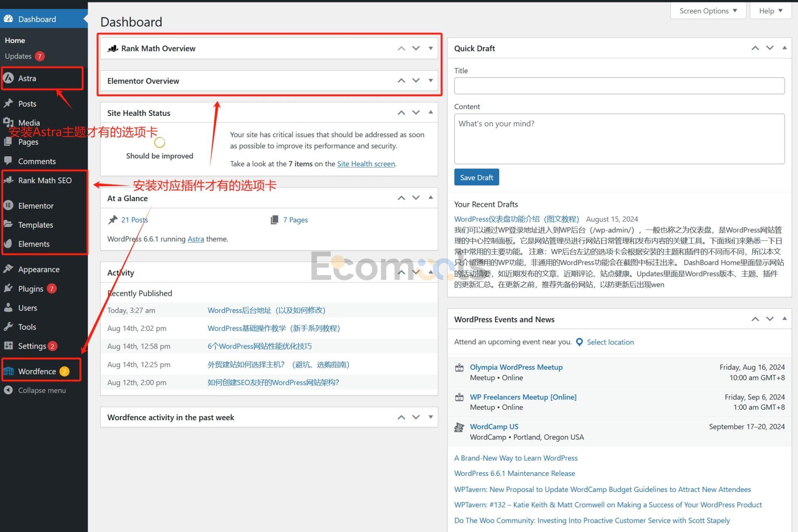Open the Astra theme link in At a Glance

(195, 239)
